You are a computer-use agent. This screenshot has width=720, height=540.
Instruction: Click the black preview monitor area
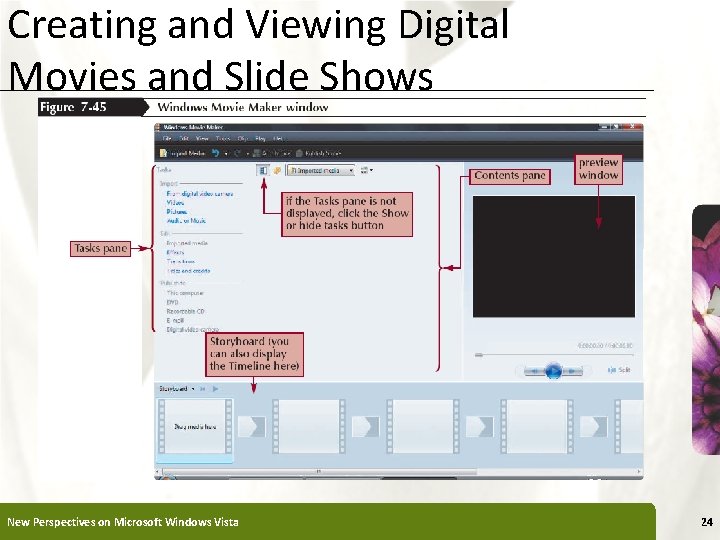[554, 257]
